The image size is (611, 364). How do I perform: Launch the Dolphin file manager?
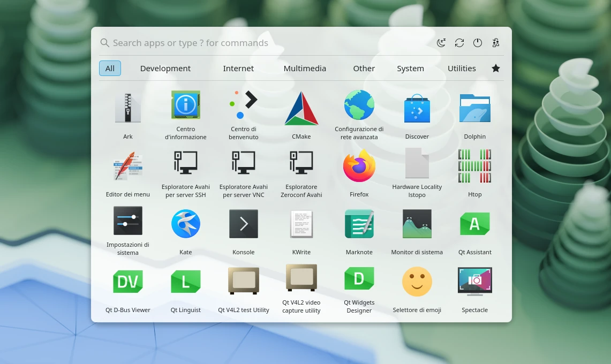click(475, 108)
